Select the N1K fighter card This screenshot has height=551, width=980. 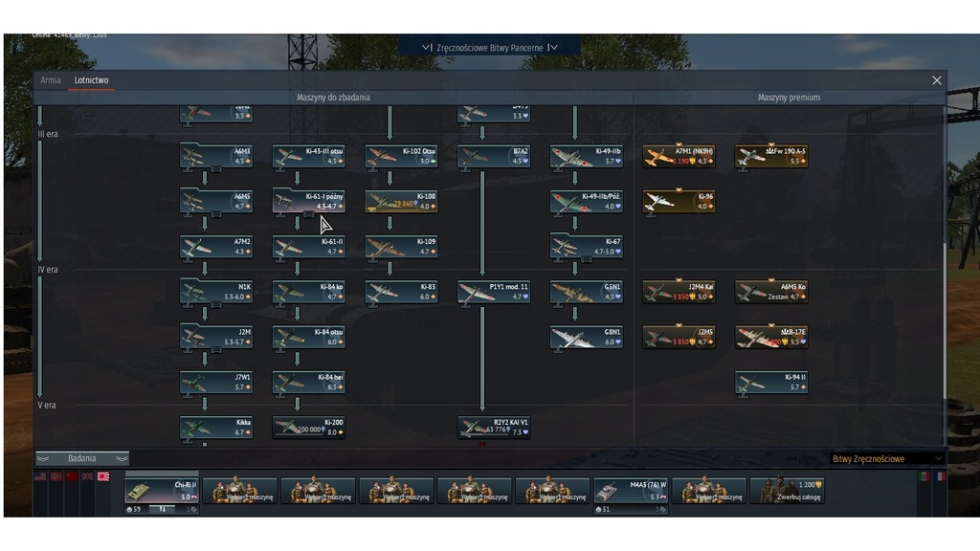click(x=216, y=292)
